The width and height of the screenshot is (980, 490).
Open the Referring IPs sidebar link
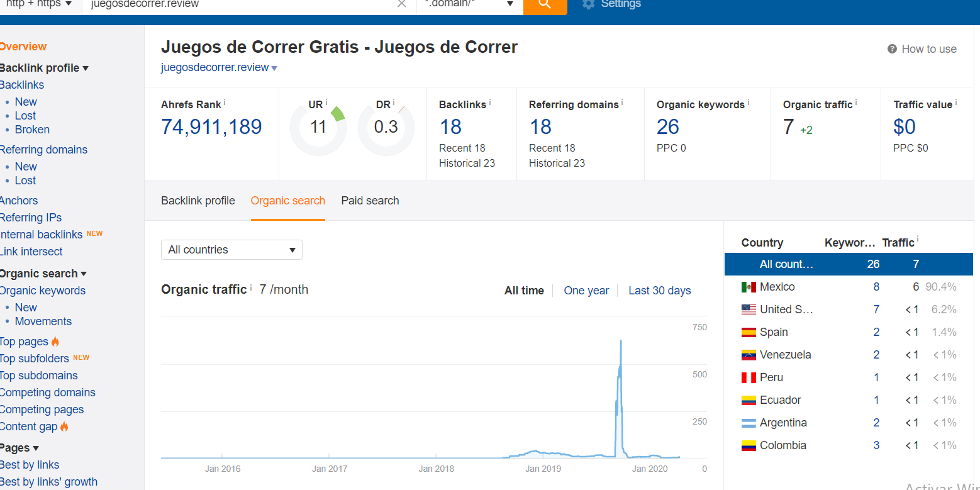pyautogui.click(x=31, y=218)
